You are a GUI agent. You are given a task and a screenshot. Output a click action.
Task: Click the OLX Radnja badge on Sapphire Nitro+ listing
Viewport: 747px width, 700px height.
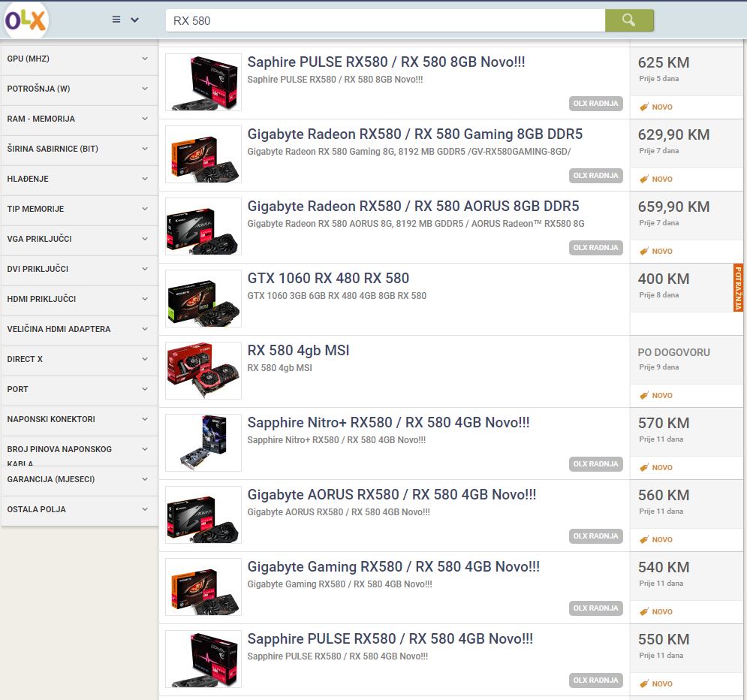click(595, 464)
